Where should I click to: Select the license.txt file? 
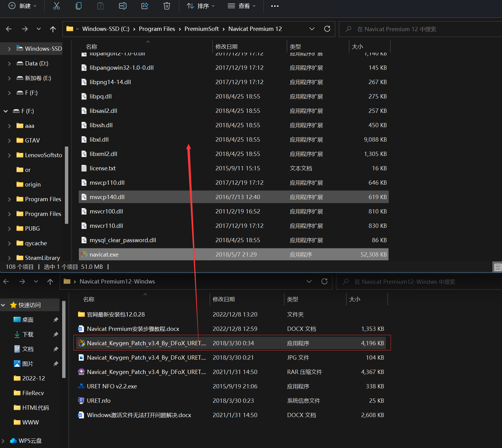pos(103,168)
